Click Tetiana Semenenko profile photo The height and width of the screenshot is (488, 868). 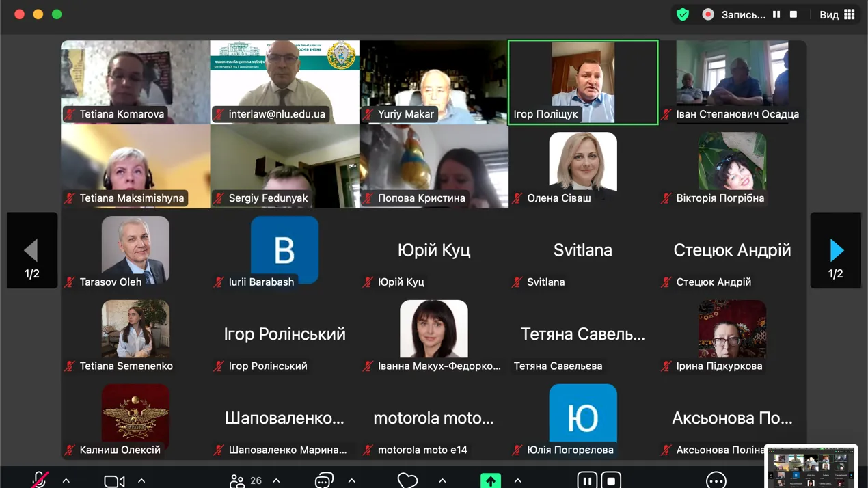coord(135,329)
